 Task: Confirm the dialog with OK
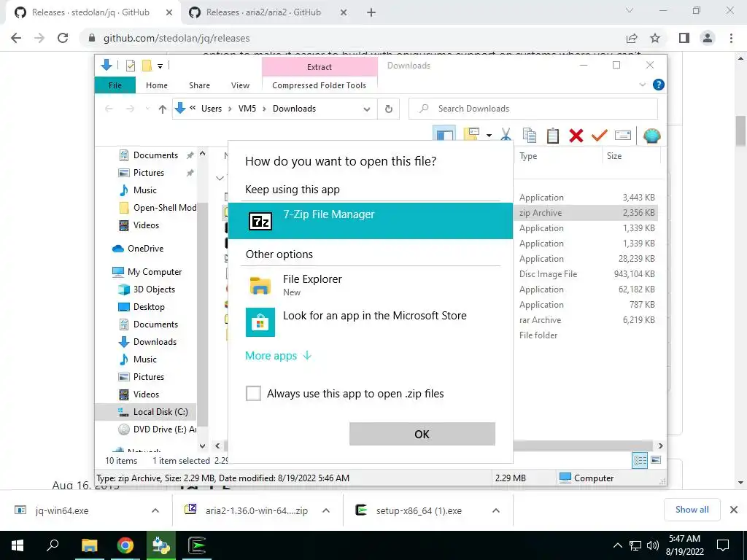pyautogui.click(x=422, y=434)
